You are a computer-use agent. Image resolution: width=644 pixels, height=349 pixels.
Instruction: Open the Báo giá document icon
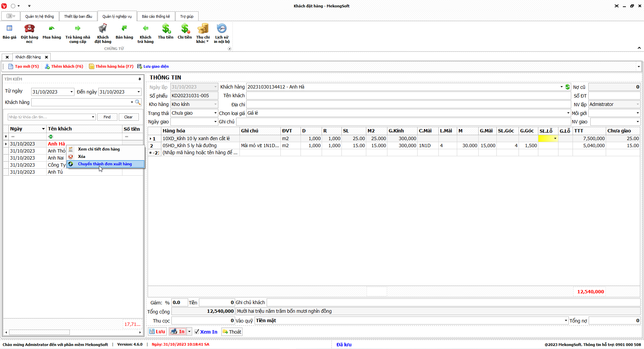9,29
